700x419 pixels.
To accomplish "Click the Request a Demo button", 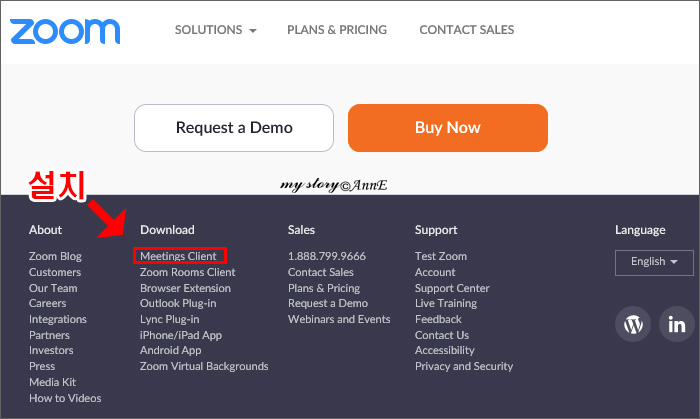I will [234, 128].
